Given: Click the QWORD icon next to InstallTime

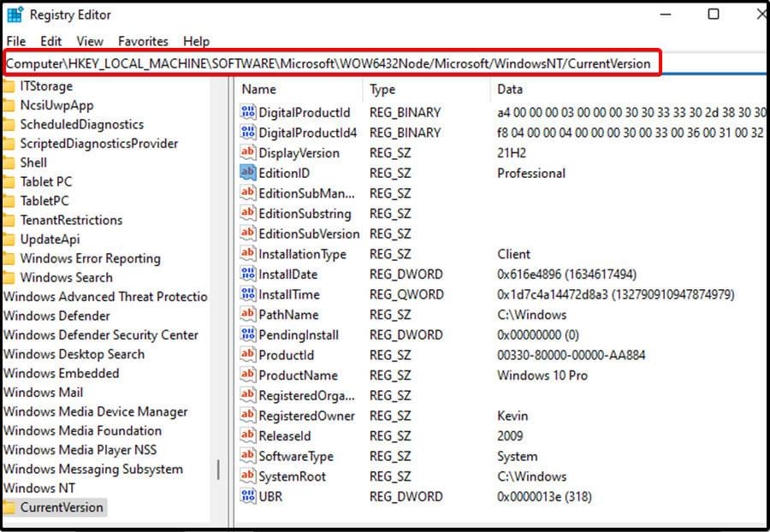Looking at the screenshot, I should (x=247, y=294).
